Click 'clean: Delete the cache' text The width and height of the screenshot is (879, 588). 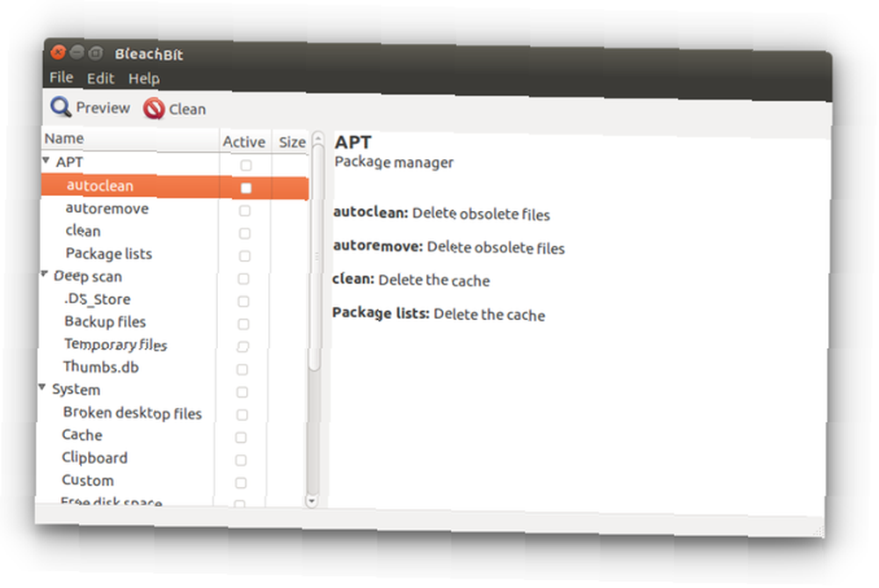coord(410,279)
